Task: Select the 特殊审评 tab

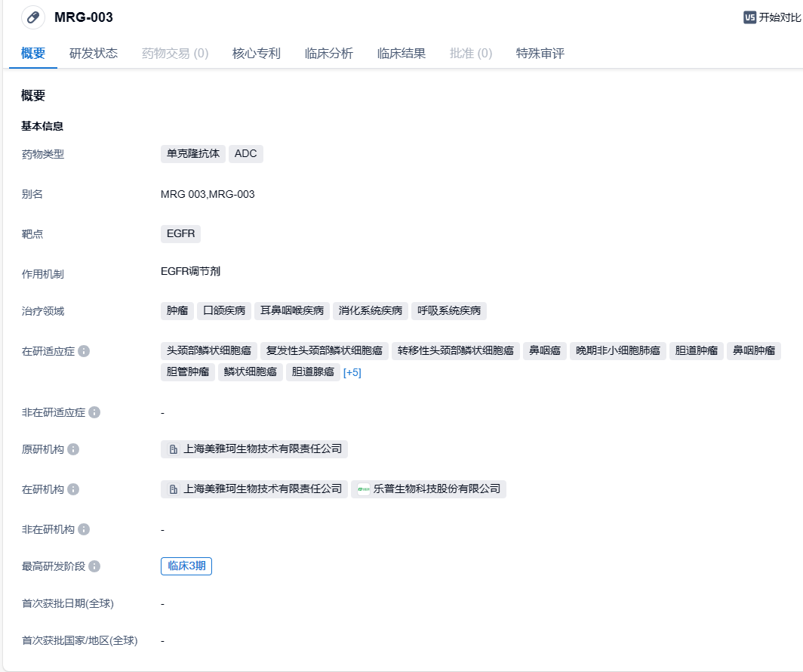Action: [x=540, y=54]
